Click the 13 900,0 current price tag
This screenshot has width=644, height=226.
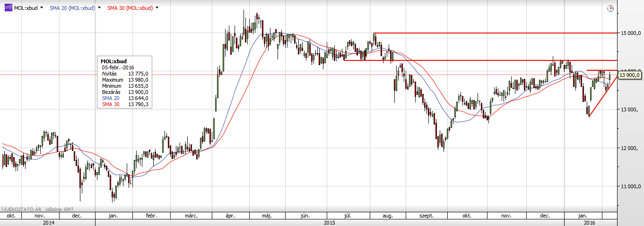[x=629, y=75]
